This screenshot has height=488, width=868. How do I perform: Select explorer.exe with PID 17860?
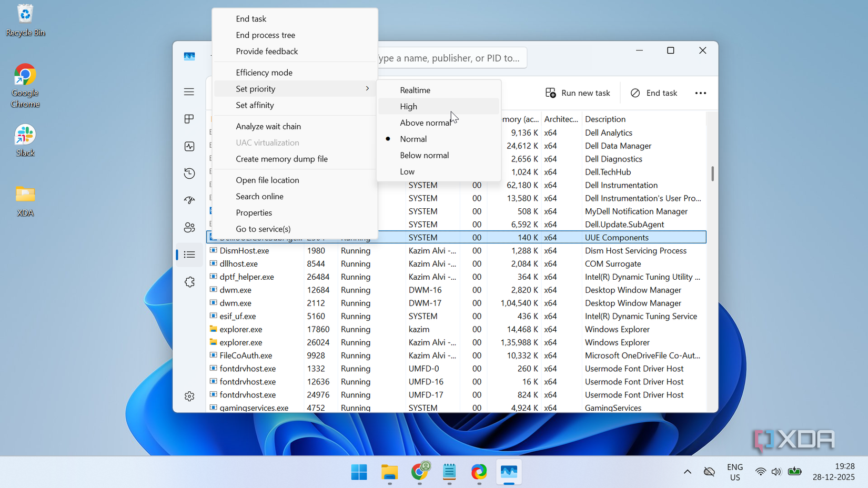point(456,330)
